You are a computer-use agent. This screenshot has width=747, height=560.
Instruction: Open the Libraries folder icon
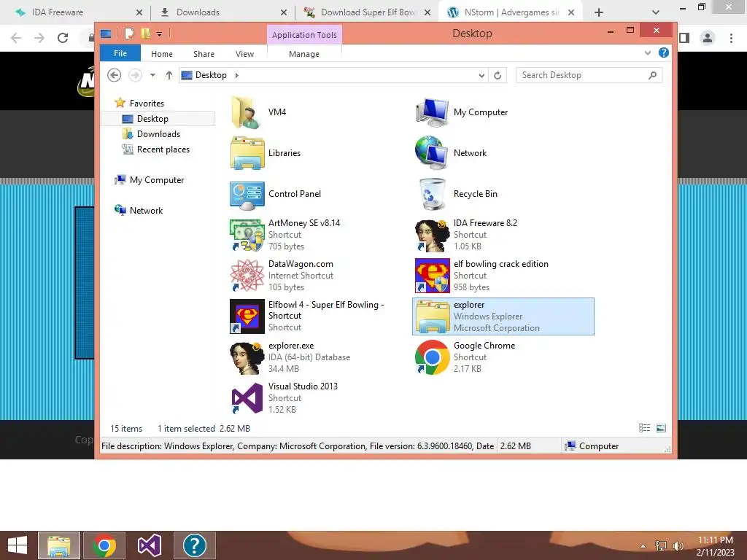[x=247, y=153]
